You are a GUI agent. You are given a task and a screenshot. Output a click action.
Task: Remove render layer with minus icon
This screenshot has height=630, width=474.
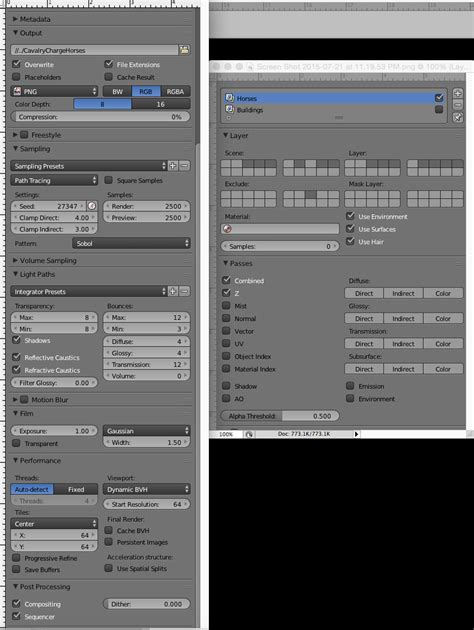click(x=458, y=105)
